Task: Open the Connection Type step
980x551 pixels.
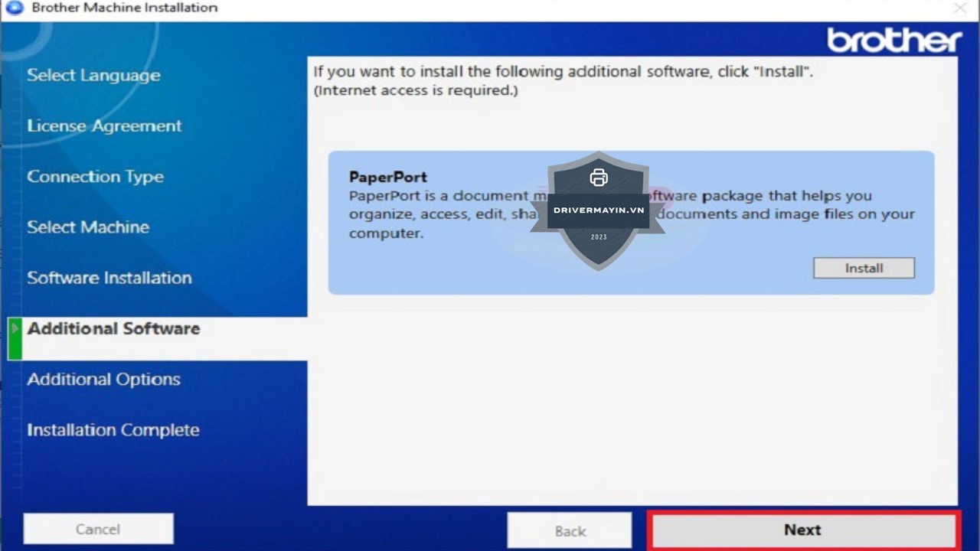Action: (95, 177)
